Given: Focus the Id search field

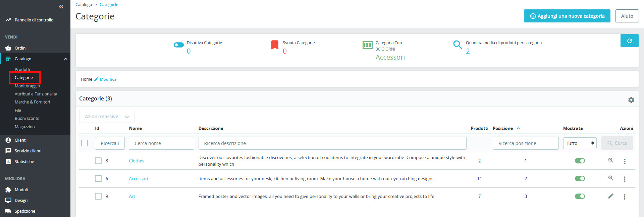Looking at the screenshot, I should tap(110, 143).
